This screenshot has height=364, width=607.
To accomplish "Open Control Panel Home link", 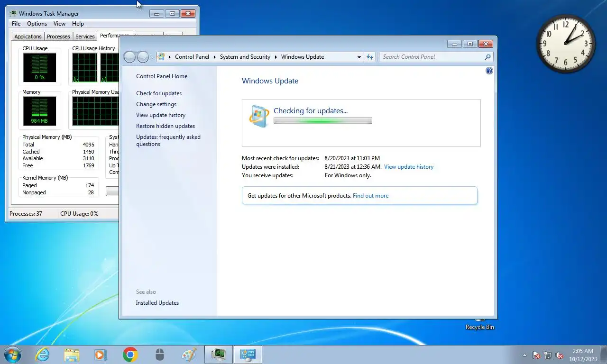I will click(162, 76).
